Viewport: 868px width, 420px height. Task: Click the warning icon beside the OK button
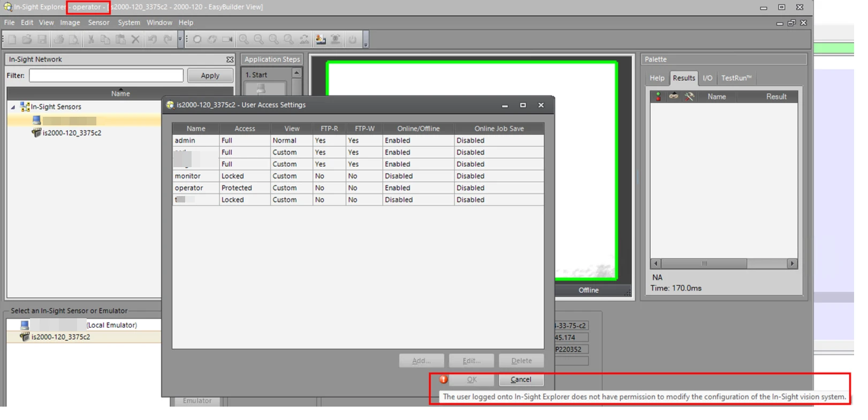coord(443,379)
